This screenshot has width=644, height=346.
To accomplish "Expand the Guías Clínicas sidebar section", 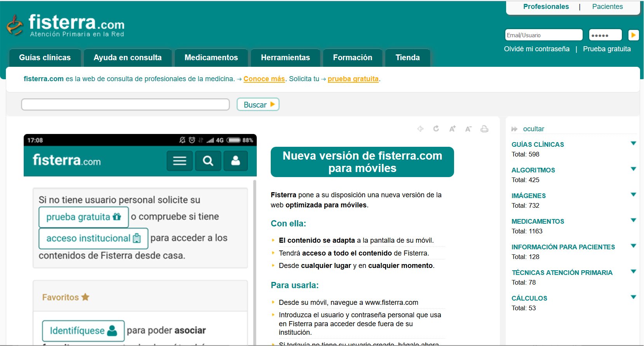I will [634, 144].
